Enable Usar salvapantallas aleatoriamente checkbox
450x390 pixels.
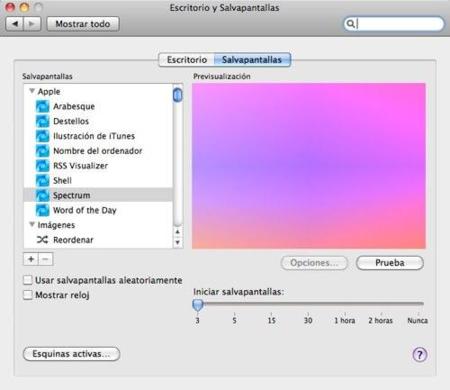(x=28, y=280)
